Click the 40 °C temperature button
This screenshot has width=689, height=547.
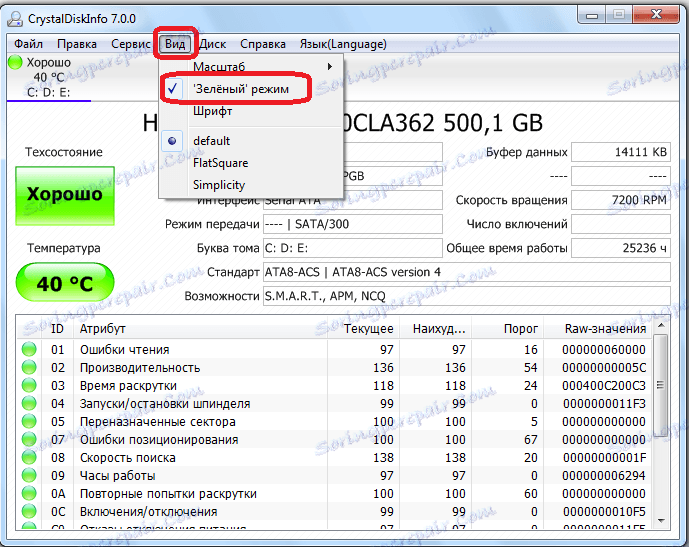pyautogui.click(x=65, y=283)
